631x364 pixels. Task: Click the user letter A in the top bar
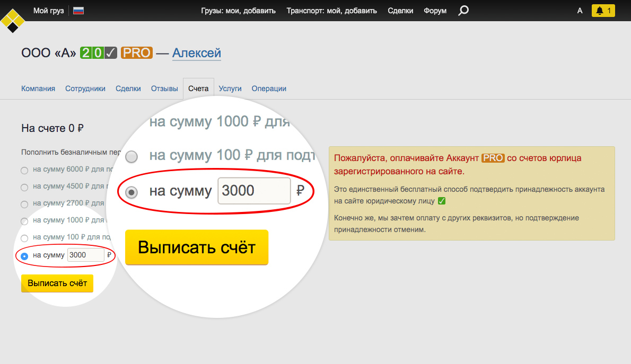[x=580, y=11]
